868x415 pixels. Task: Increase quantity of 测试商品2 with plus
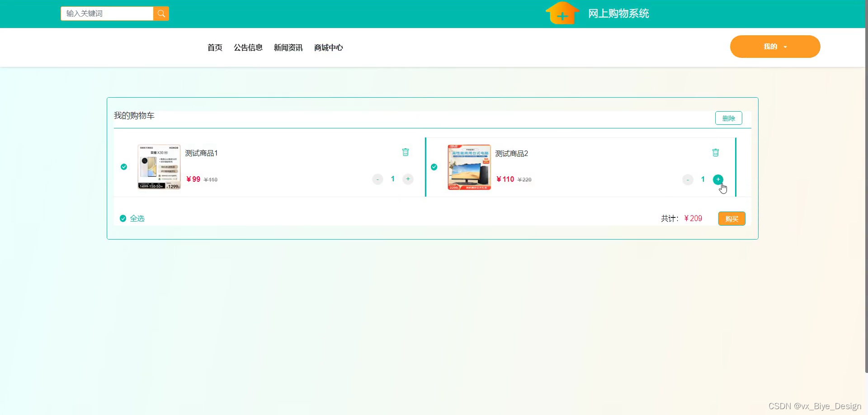[718, 179]
